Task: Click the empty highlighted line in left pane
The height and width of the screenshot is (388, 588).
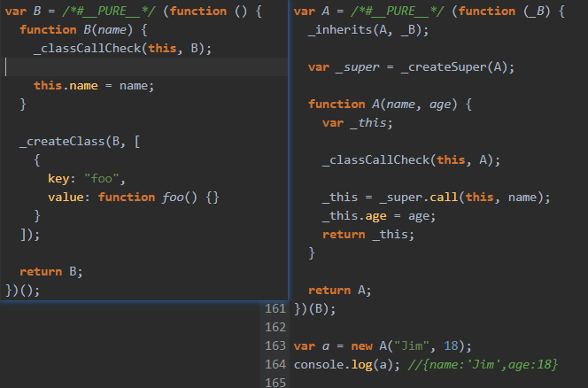Action: pyautogui.click(x=144, y=66)
